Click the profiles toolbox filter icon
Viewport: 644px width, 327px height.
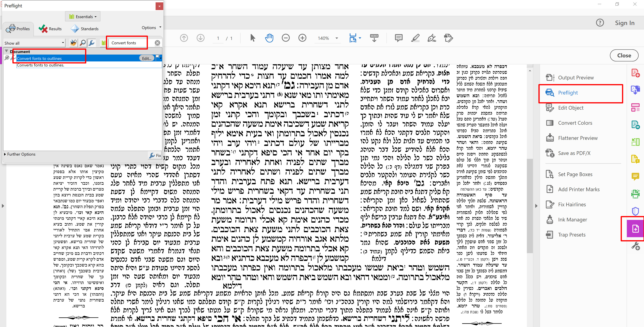73,43
